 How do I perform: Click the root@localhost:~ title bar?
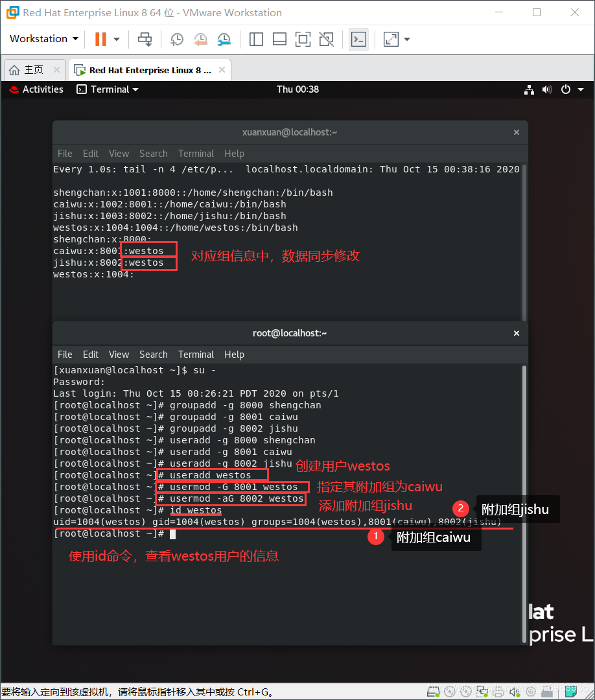pyautogui.click(x=290, y=333)
